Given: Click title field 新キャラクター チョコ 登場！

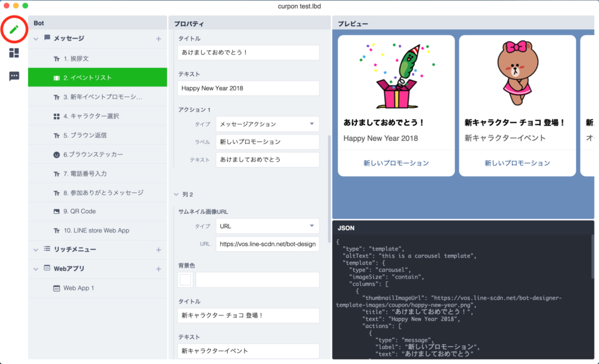Looking at the screenshot, I should [248, 315].
